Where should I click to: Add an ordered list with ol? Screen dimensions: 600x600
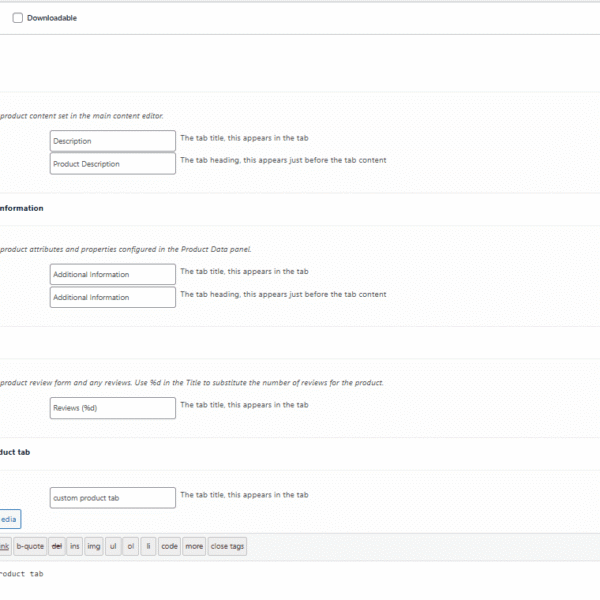(131, 546)
